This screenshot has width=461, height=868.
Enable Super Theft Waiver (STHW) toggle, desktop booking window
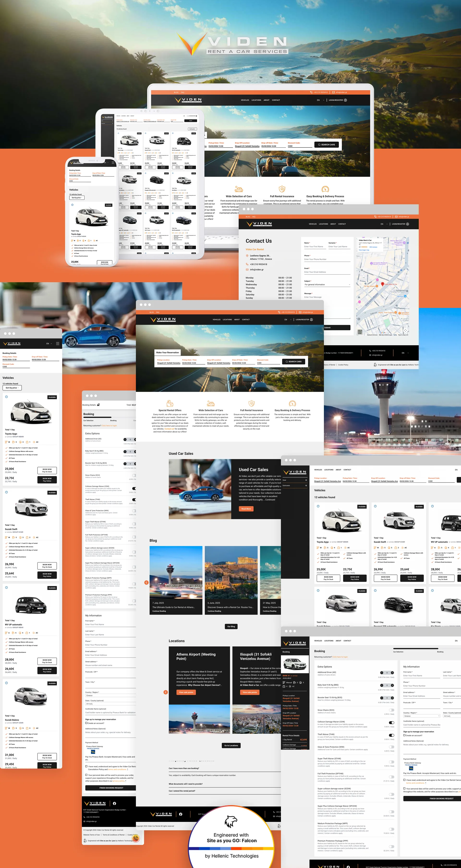tap(391, 762)
